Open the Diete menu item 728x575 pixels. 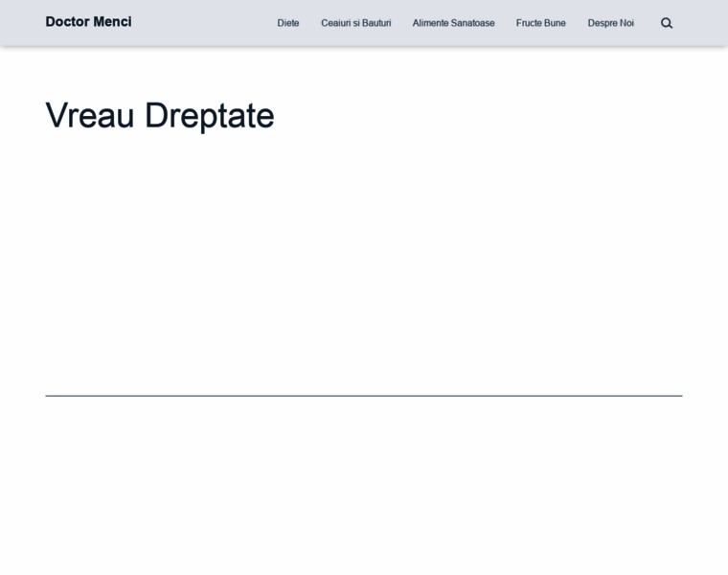(288, 23)
